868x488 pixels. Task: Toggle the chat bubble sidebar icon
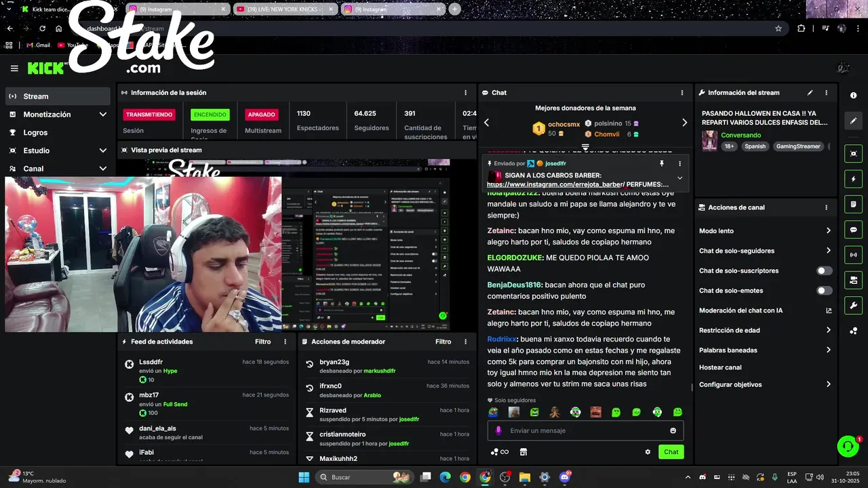coord(853,230)
